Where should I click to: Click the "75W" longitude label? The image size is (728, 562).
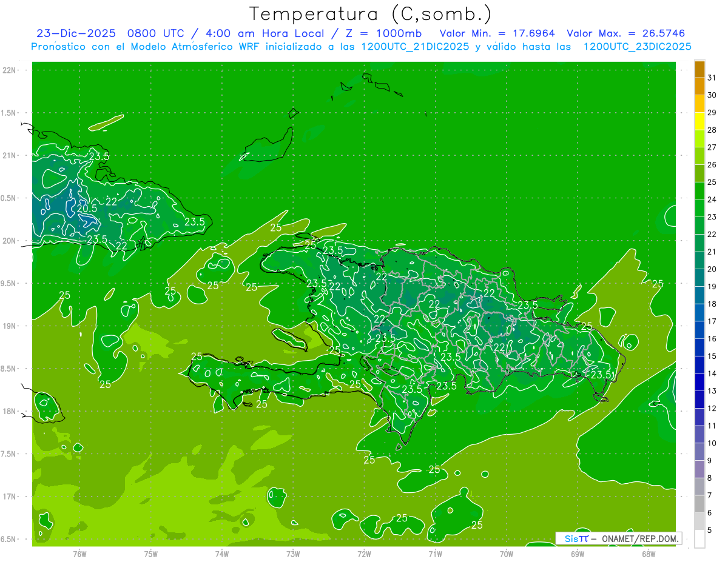click(151, 554)
